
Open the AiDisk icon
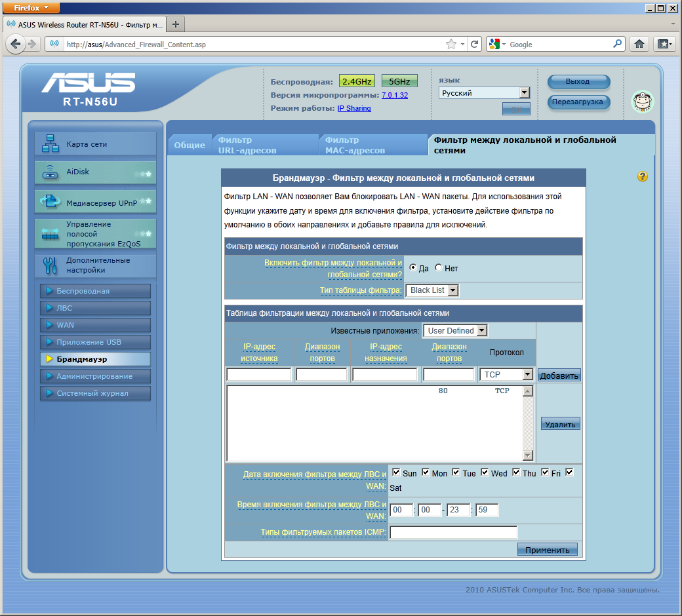[50, 172]
